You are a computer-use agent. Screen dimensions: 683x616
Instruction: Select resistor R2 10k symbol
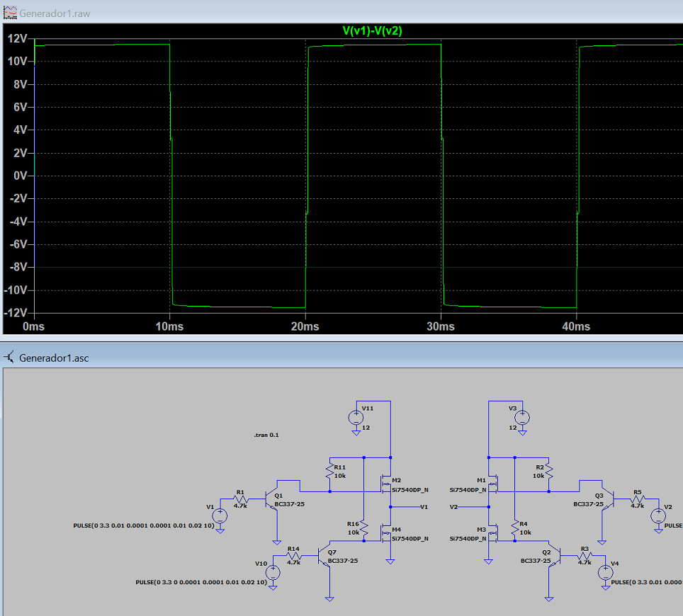549,472
